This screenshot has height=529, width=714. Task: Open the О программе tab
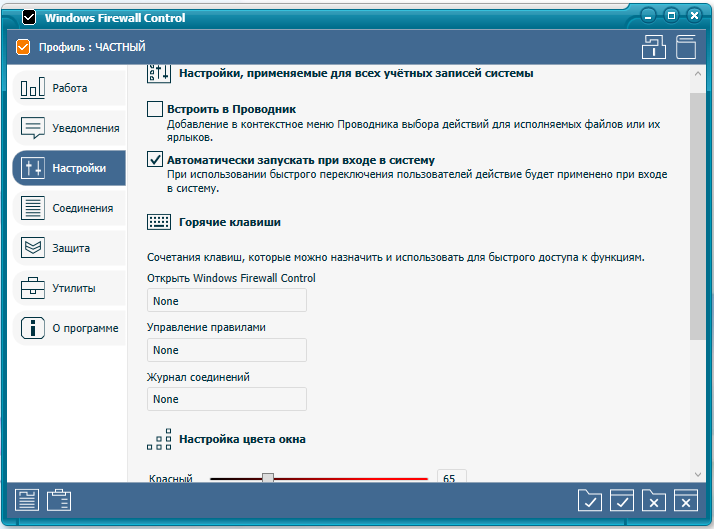point(69,328)
